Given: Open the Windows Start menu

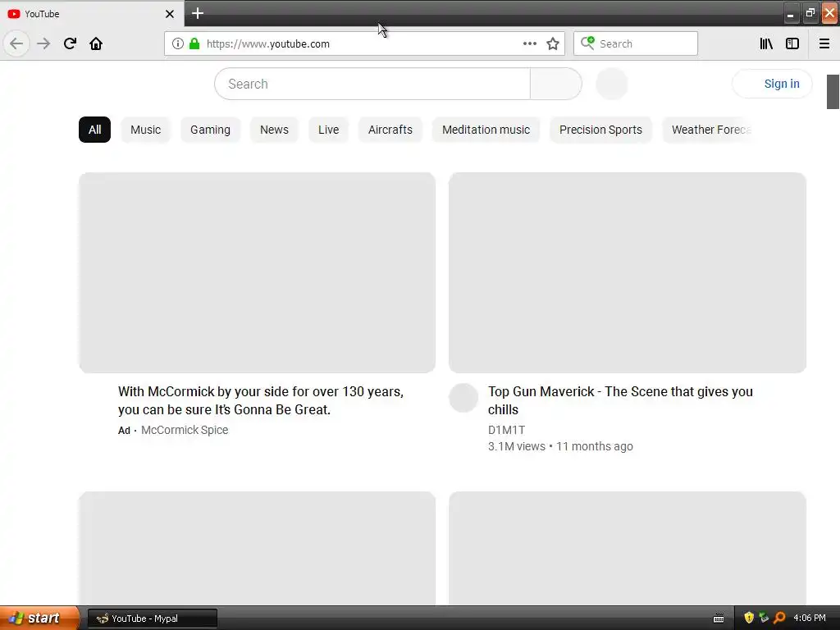Looking at the screenshot, I should 39,618.
